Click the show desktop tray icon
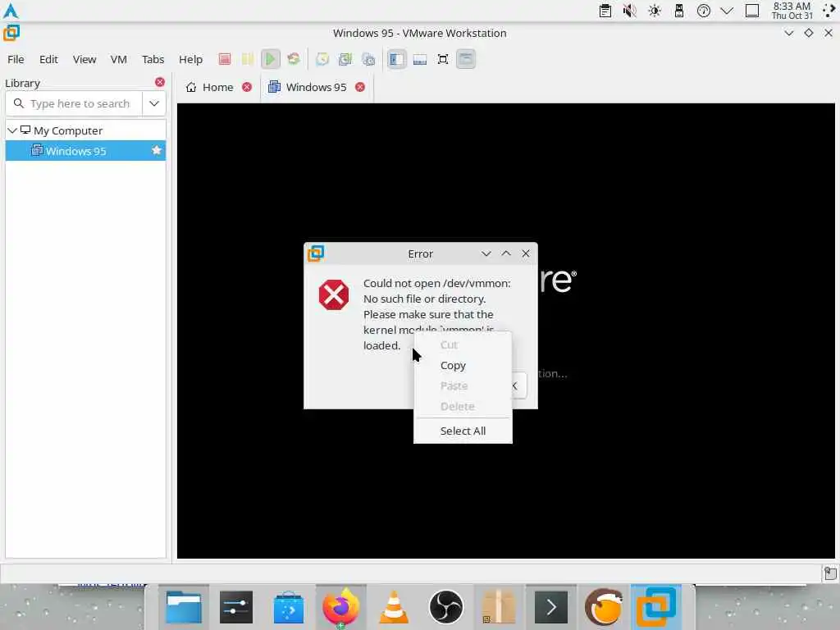This screenshot has height=630, width=840. 752,11
